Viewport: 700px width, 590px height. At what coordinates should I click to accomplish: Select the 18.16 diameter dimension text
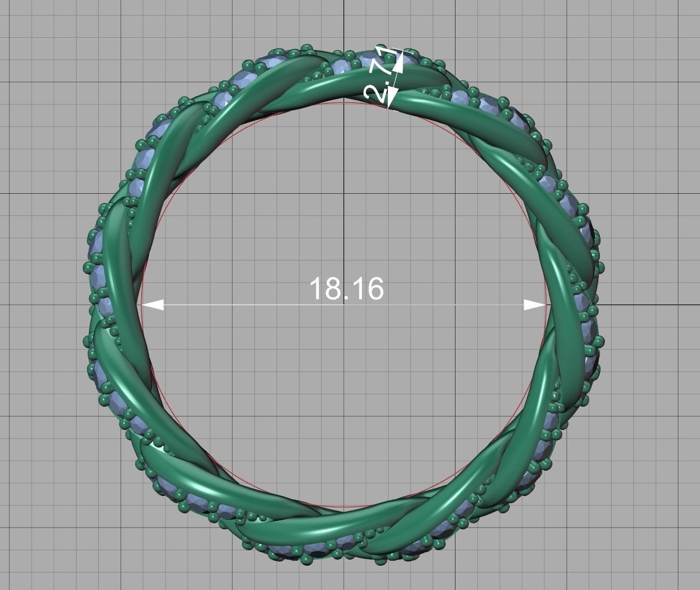tap(347, 288)
